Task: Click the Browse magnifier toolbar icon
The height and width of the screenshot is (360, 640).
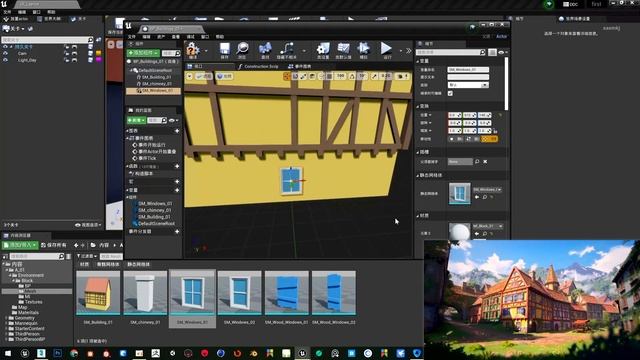Action: (x=242, y=49)
